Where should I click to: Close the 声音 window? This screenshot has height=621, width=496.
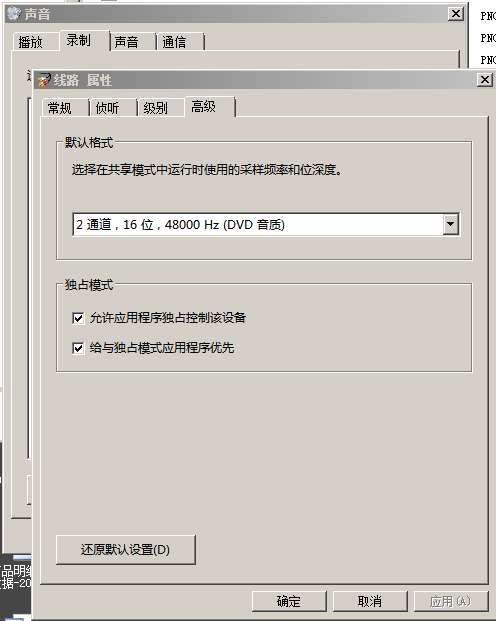456,14
